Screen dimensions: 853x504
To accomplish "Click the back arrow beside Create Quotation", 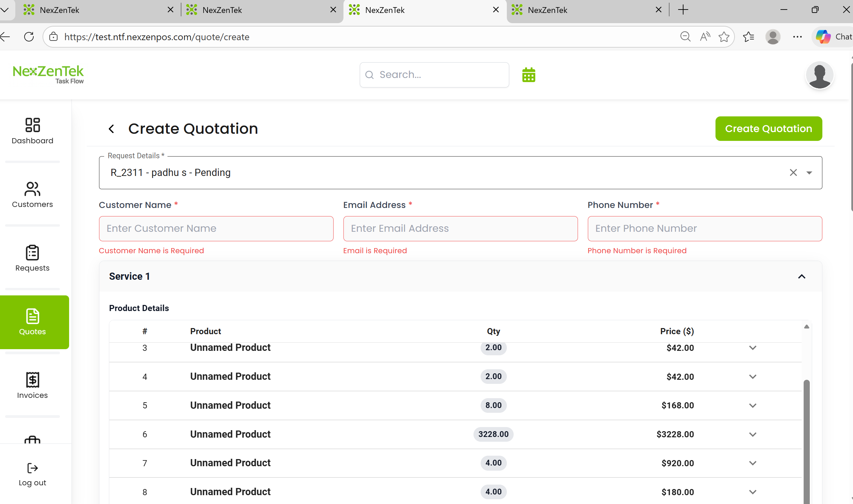I will click(111, 129).
